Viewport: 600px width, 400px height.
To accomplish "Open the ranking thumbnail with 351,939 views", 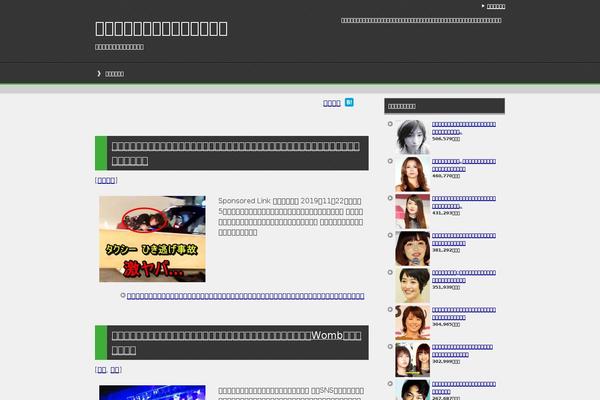I will [412, 286].
